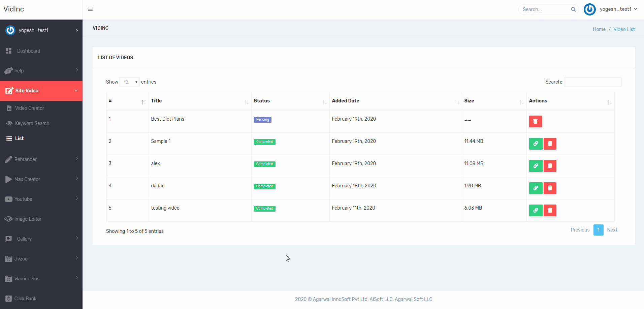The height and width of the screenshot is (309, 644).
Task: Expand the Max Creator menu chevron
Action: tap(77, 178)
